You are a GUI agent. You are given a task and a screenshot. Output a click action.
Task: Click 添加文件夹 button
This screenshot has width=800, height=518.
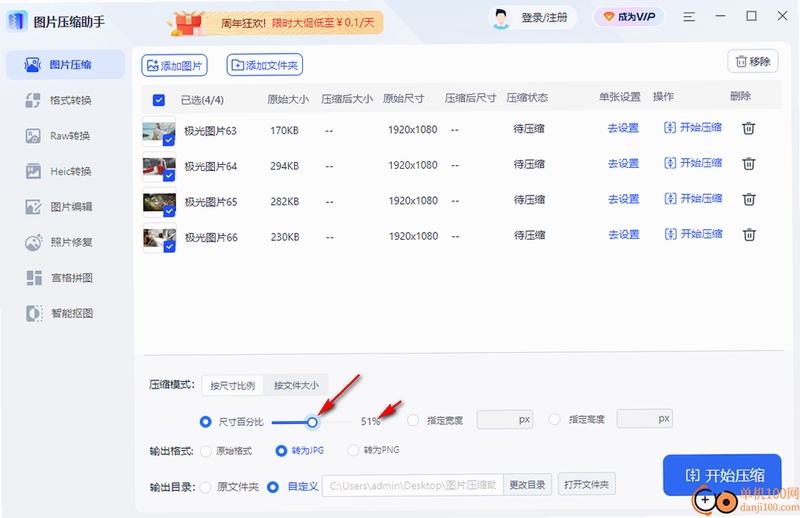265,65
